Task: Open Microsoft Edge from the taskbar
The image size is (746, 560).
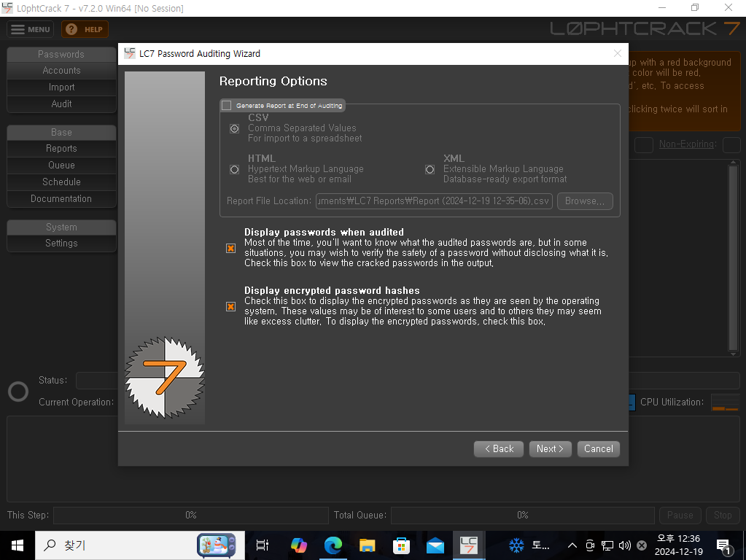Action: 333,545
